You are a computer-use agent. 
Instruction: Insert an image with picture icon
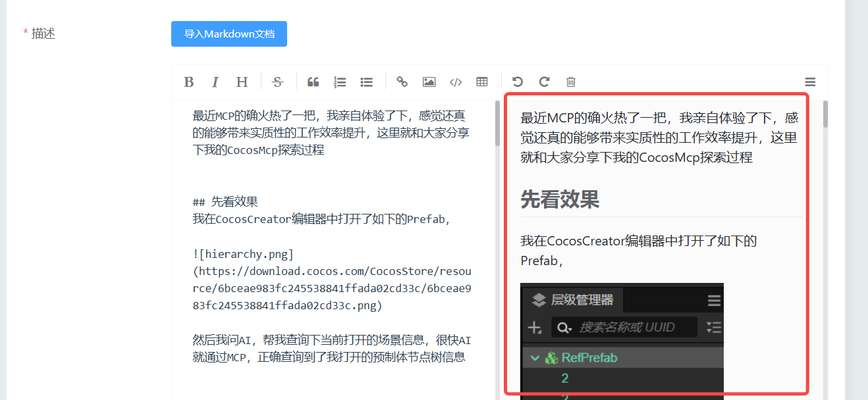(429, 82)
